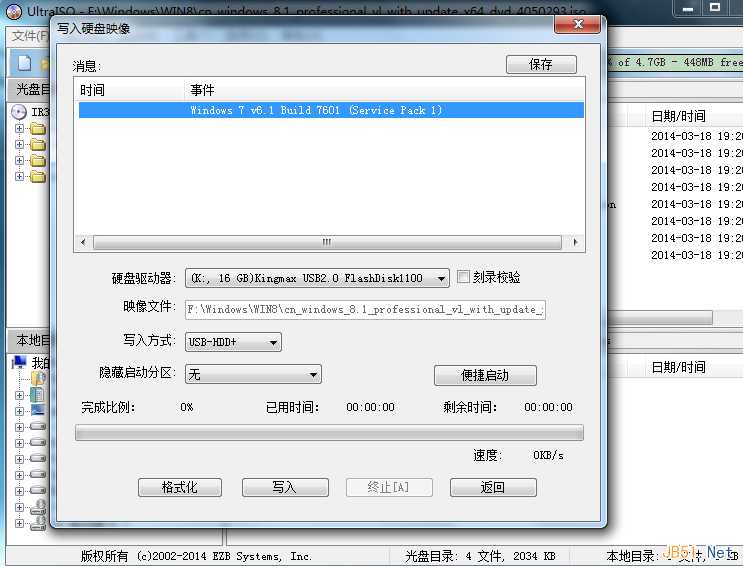The width and height of the screenshot is (743, 566).
Task: Close the 写入硬盘映像 dialog
Action: 578,24
